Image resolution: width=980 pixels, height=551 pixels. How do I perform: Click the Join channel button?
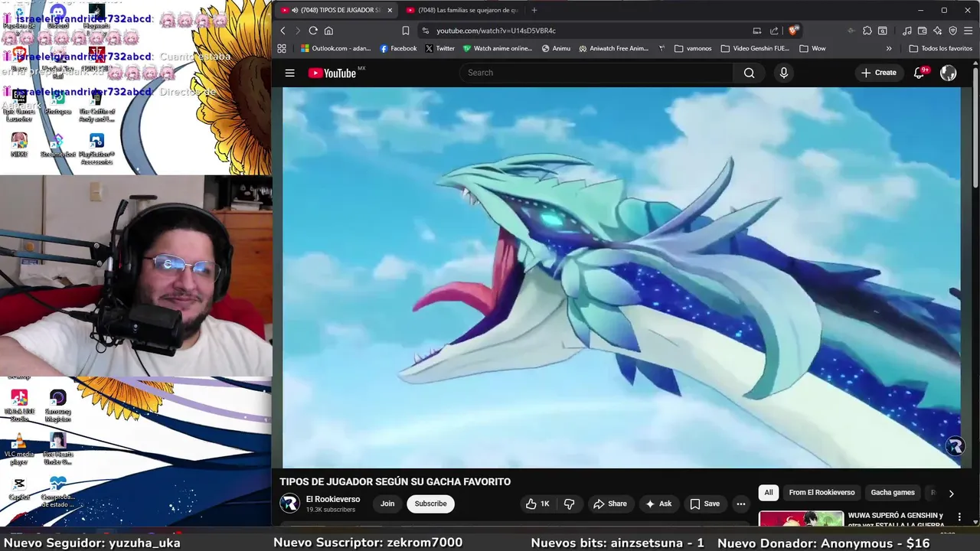[387, 504]
